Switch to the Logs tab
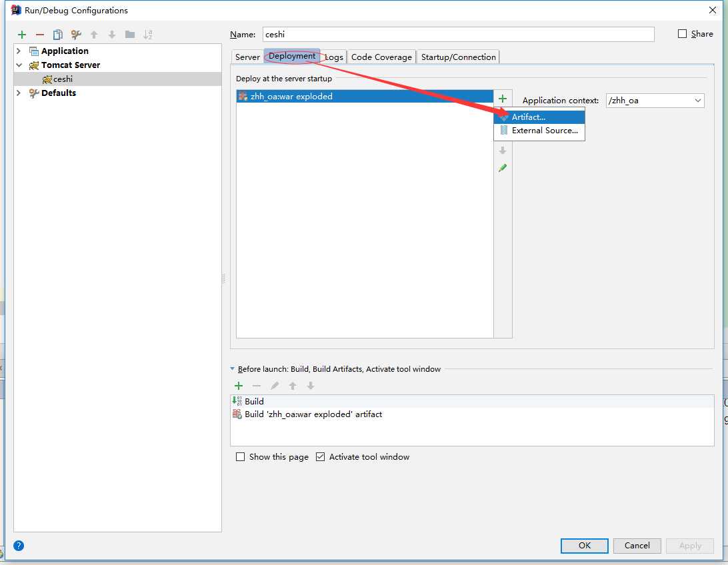728x565 pixels. 333,57
